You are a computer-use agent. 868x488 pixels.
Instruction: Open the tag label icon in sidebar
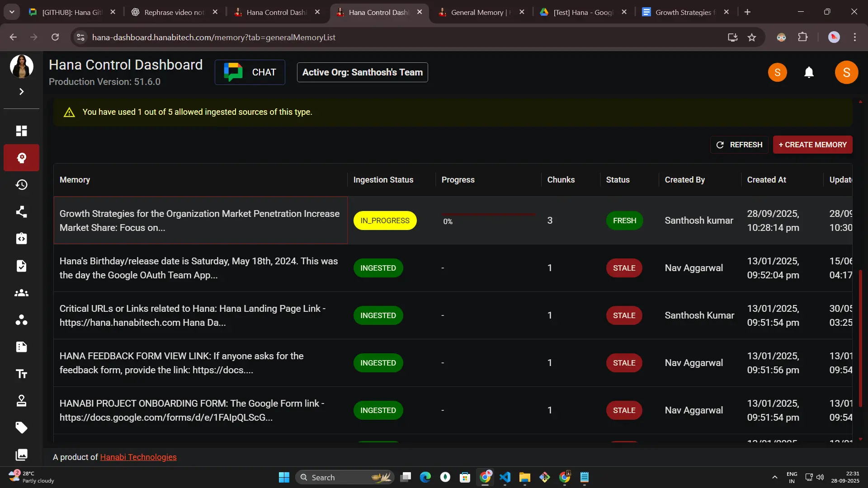21,427
